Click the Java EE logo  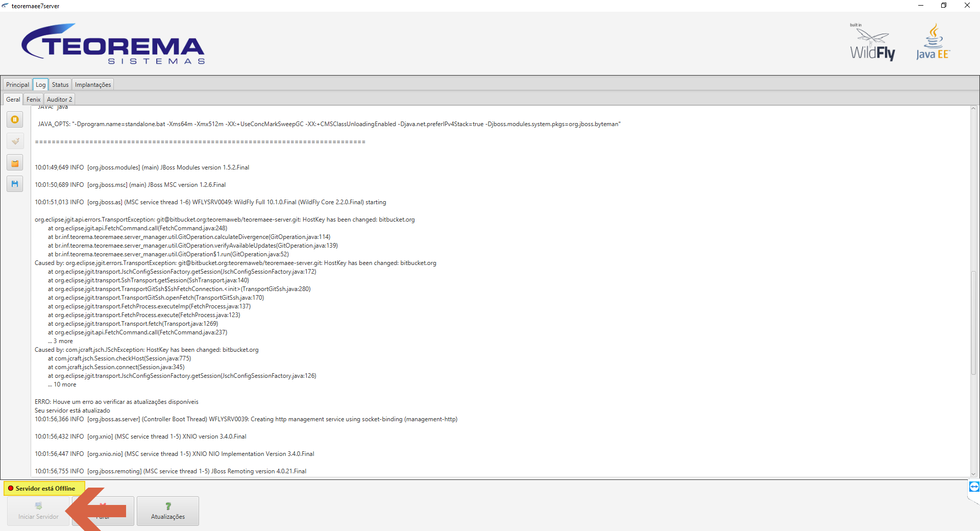pos(933,42)
